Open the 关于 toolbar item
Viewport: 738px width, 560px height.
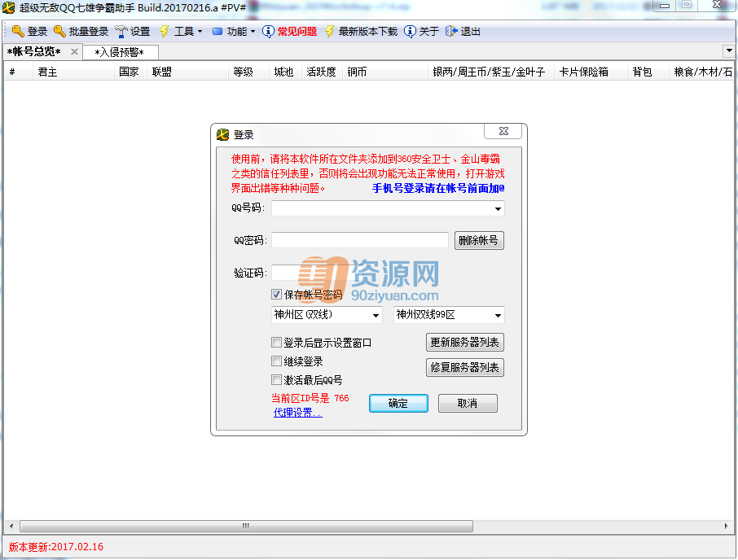[428, 32]
